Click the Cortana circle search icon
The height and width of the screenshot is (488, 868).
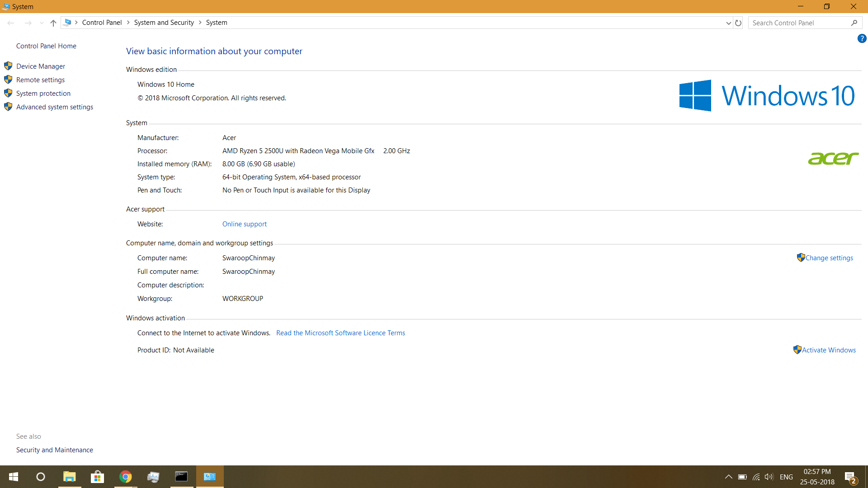[x=41, y=477]
